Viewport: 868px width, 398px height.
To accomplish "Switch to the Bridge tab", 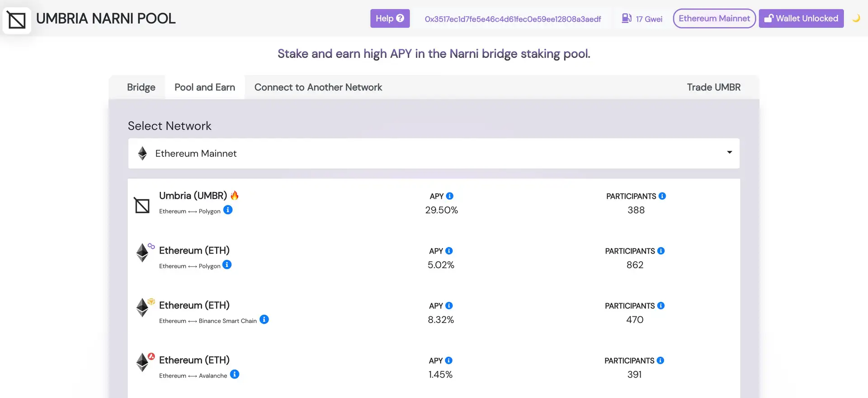I will 141,87.
